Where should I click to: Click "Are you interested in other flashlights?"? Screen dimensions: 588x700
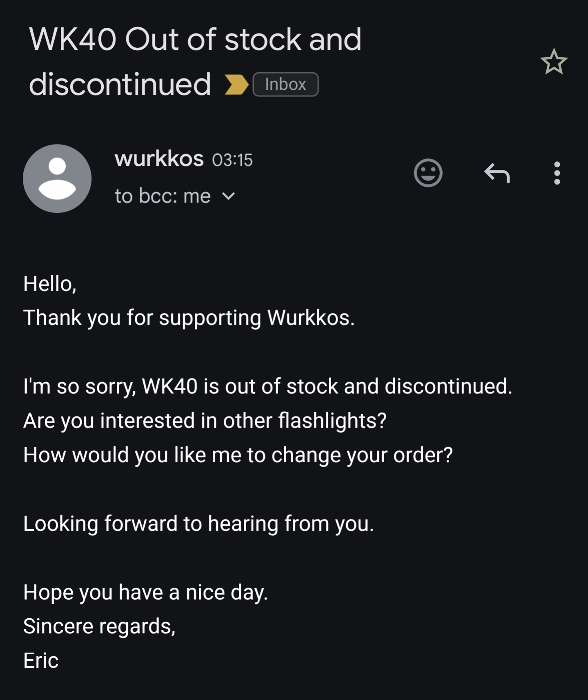click(205, 420)
